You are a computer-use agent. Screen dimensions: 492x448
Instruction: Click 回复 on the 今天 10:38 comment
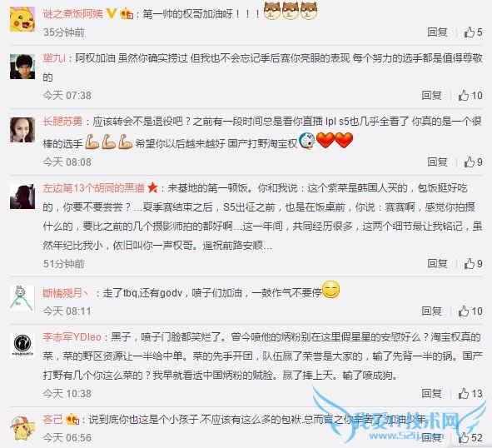click(x=432, y=393)
